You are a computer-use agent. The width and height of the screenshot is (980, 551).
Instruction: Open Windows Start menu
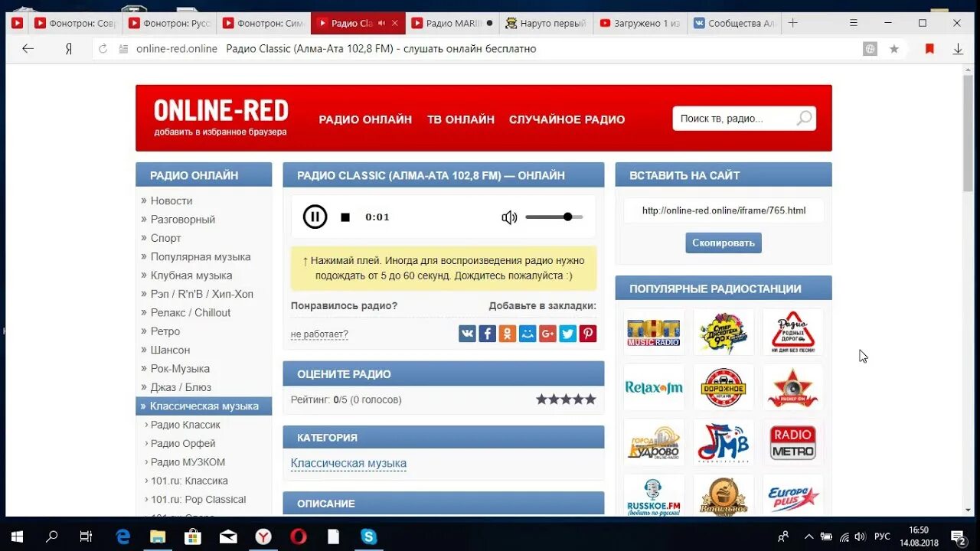point(17,536)
